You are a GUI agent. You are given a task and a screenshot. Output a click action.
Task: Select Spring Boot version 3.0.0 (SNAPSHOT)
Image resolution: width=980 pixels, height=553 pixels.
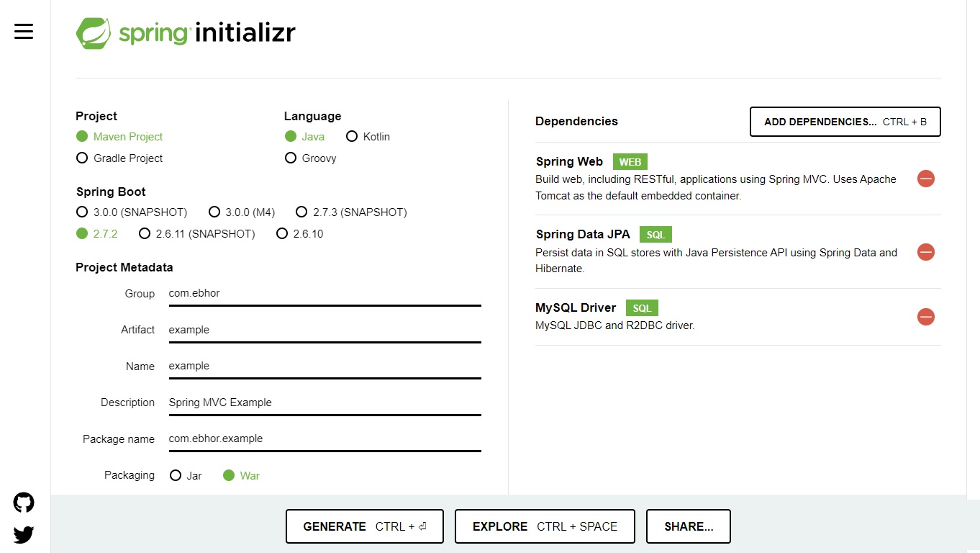(x=82, y=212)
